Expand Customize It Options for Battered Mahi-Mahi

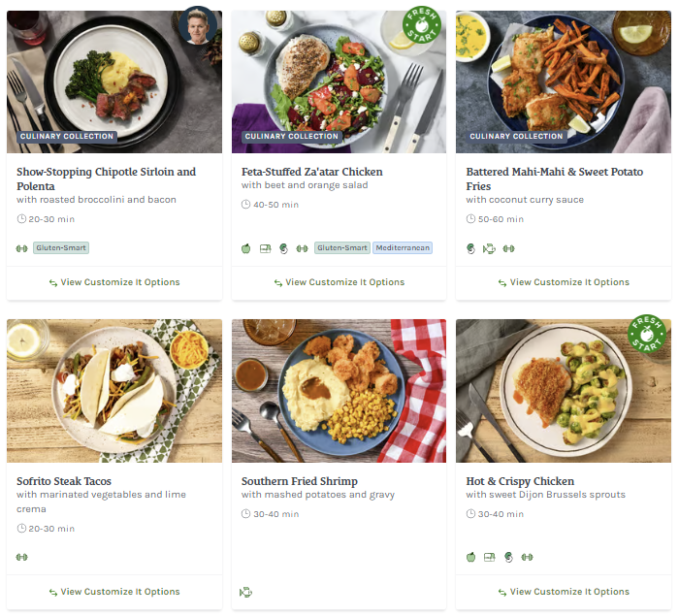point(564,282)
